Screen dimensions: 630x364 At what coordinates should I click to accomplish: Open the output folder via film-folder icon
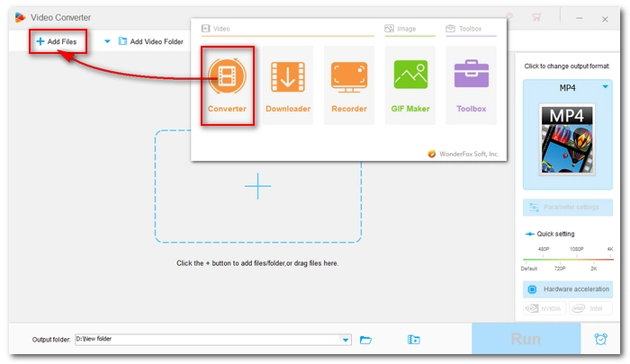pyautogui.click(x=413, y=340)
